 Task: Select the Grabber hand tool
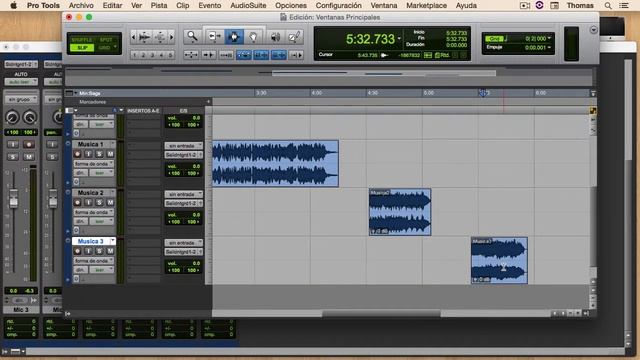pos(253,37)
